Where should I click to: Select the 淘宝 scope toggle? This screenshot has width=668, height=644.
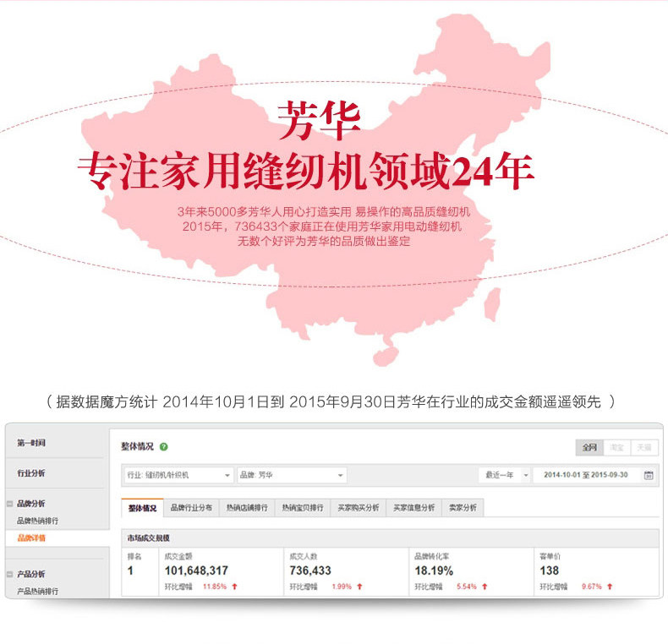point(617,447)
